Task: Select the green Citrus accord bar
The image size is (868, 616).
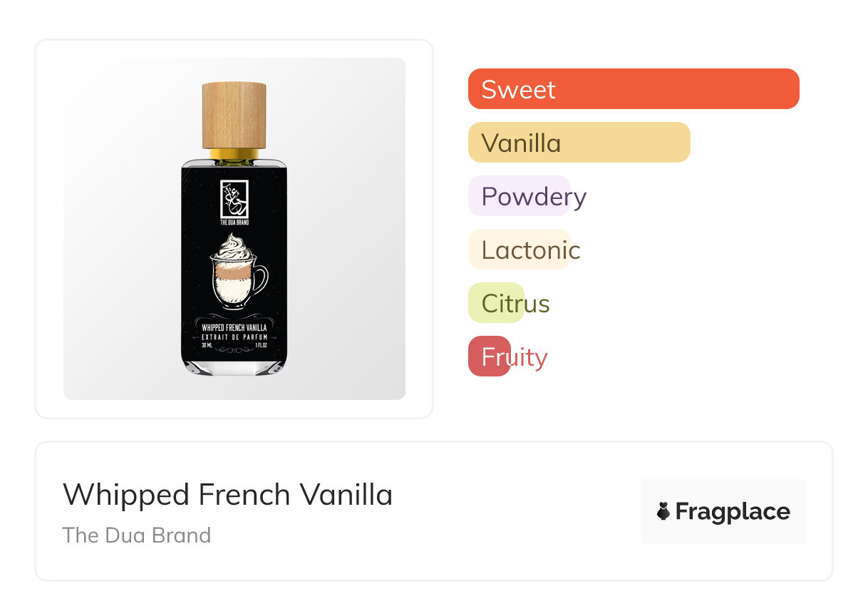Action: [x=497, y=303]
